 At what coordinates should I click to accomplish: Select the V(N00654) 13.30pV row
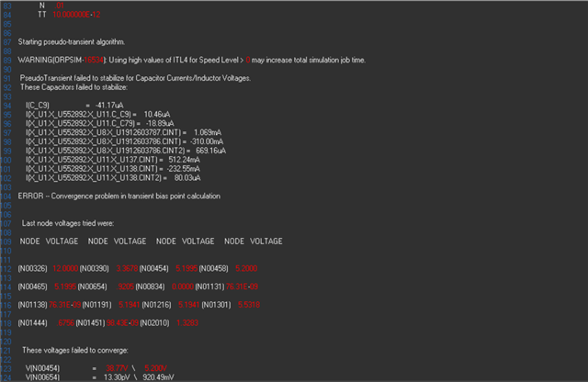[100, 377]
